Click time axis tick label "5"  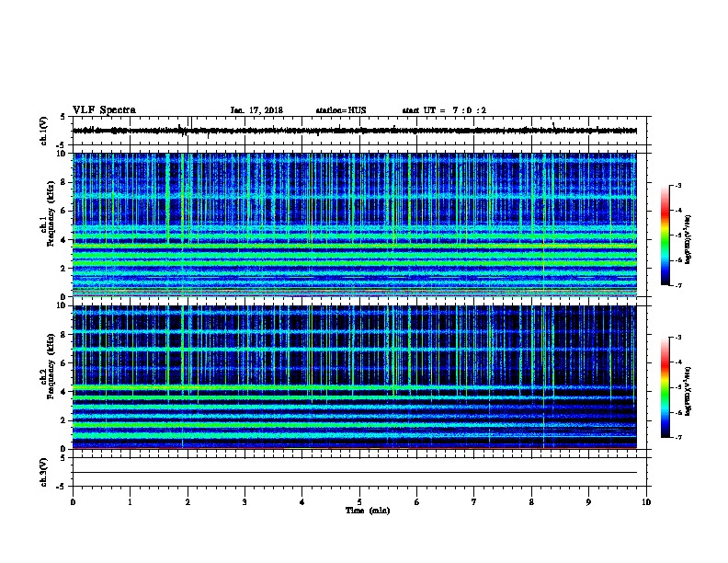tap(359, 502)
